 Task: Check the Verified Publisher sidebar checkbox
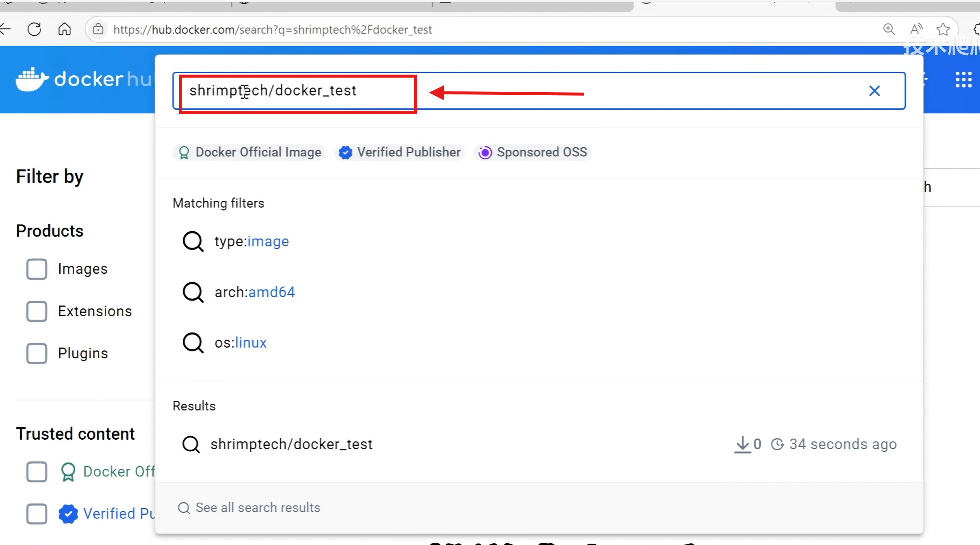pos(37,514)
